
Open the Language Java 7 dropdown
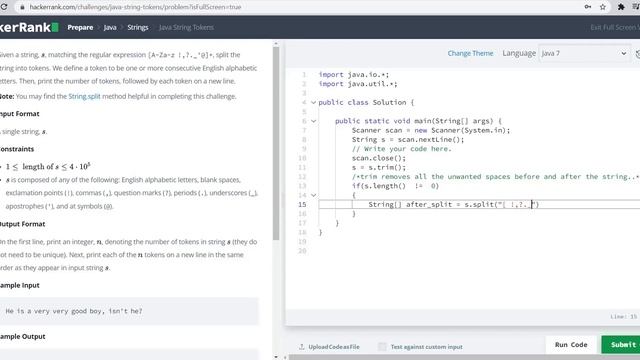tap(584, 53)
